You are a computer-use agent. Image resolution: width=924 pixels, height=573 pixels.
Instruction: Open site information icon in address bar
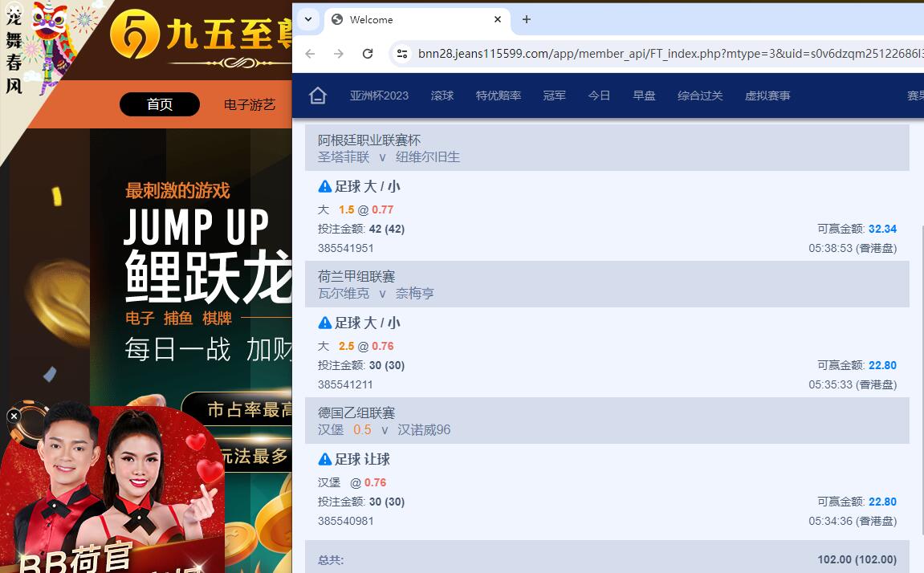pyautogui.click(x=402, y=54)
